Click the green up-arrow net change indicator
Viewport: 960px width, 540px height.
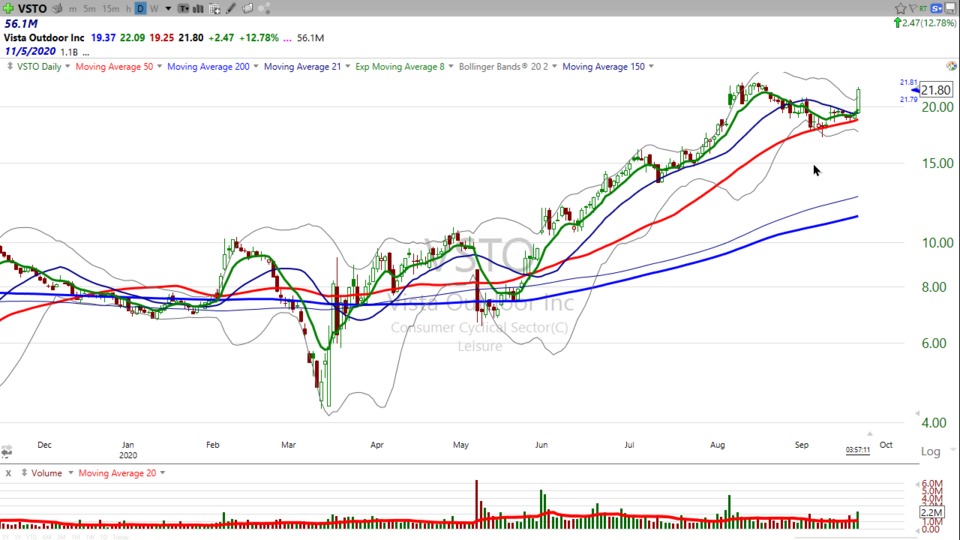click(898, 23)
